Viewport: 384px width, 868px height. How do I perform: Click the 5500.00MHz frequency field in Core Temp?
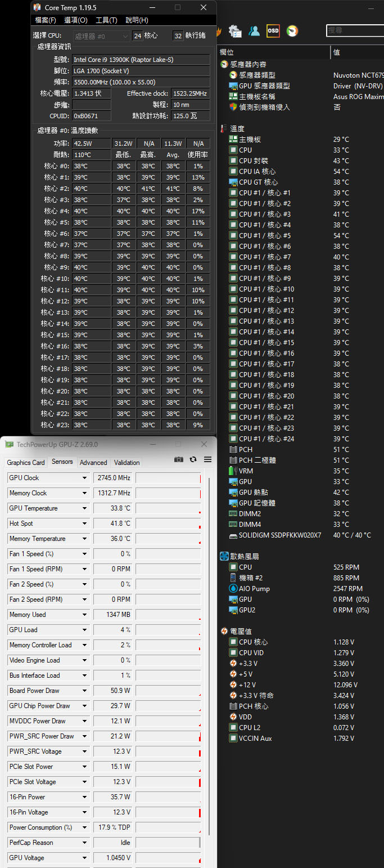pos(141,82)
